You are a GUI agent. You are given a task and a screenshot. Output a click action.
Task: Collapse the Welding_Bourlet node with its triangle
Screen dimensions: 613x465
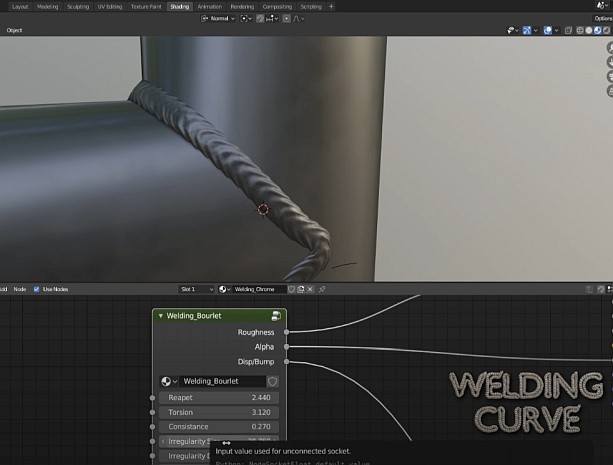pyautogui.click(x=161, y=316)
